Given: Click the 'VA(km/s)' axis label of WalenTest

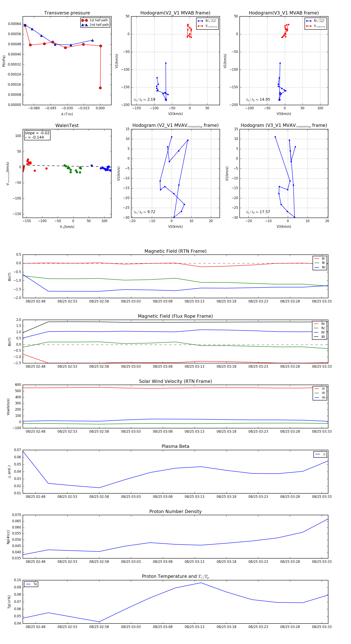Looking at the screenshot, I should click(67, 227).
